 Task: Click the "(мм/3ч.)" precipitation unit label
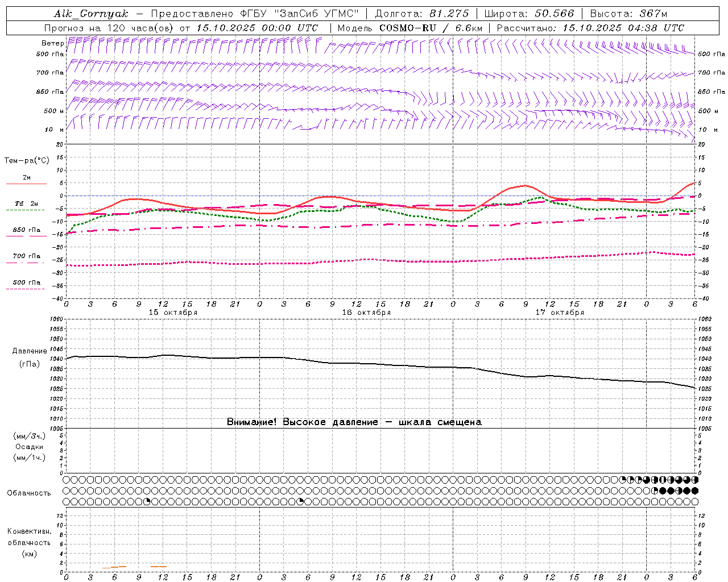coord(29,436)
